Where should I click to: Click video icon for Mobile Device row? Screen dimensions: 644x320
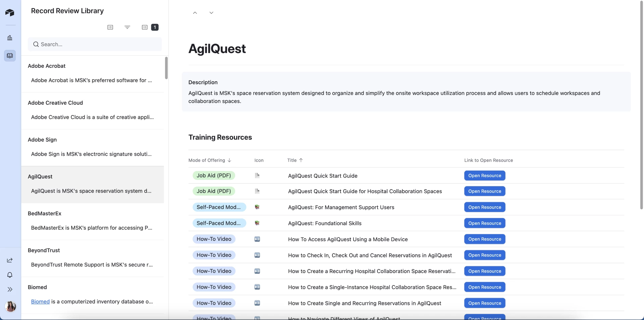click(x=257, y=239)
